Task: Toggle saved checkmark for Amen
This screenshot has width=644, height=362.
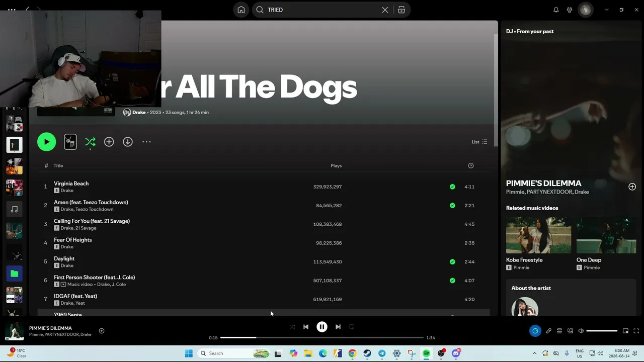Action: pos(452,205)
